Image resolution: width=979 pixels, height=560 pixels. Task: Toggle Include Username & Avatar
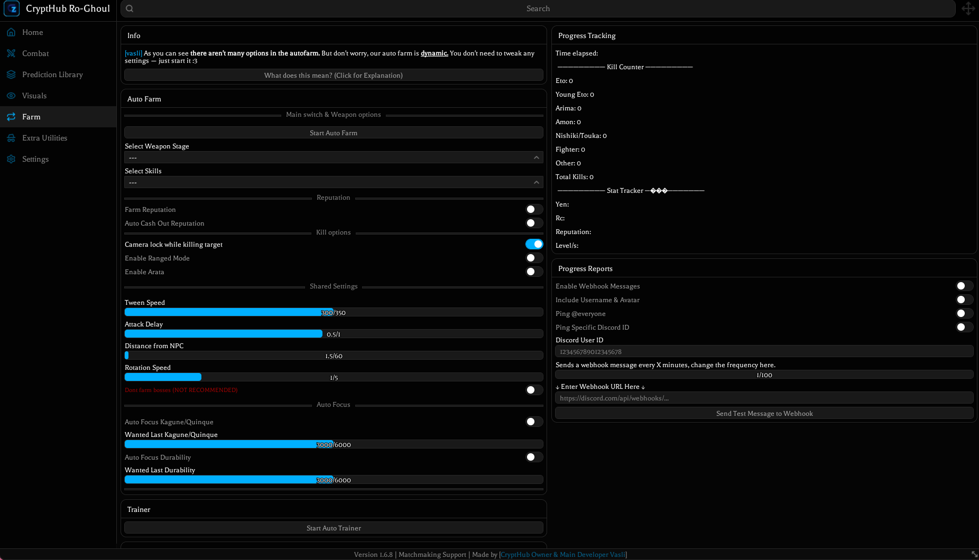click(x=964, y=300)
